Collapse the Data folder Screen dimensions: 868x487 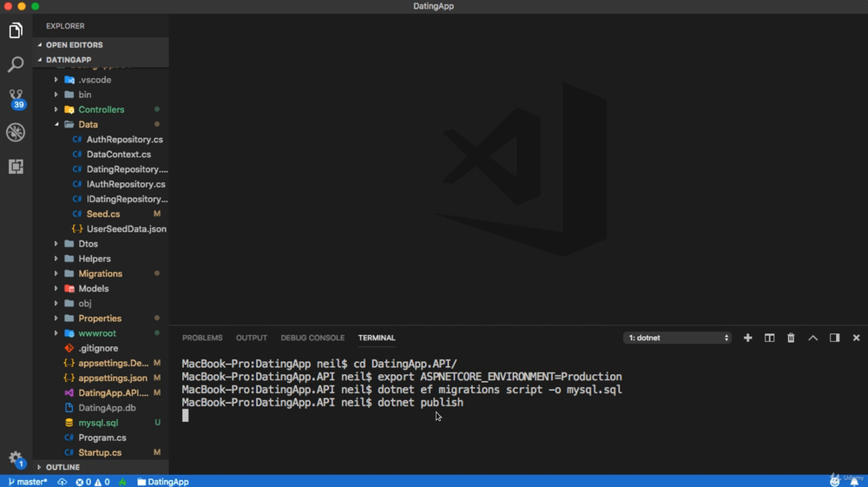click(101, 124)
